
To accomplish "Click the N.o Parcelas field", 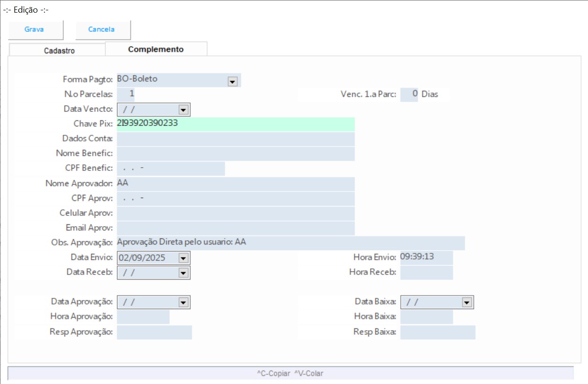I will tap(126, 94).
